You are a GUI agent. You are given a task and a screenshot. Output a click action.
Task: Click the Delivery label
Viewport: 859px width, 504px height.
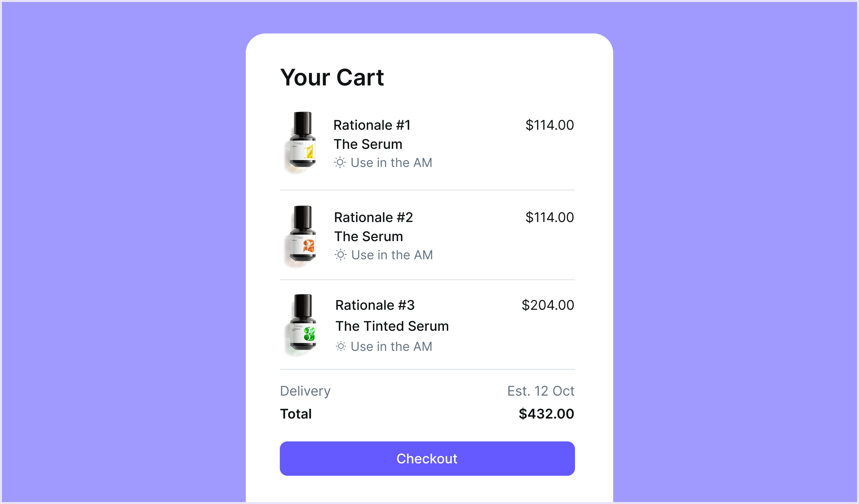point(305,391)
